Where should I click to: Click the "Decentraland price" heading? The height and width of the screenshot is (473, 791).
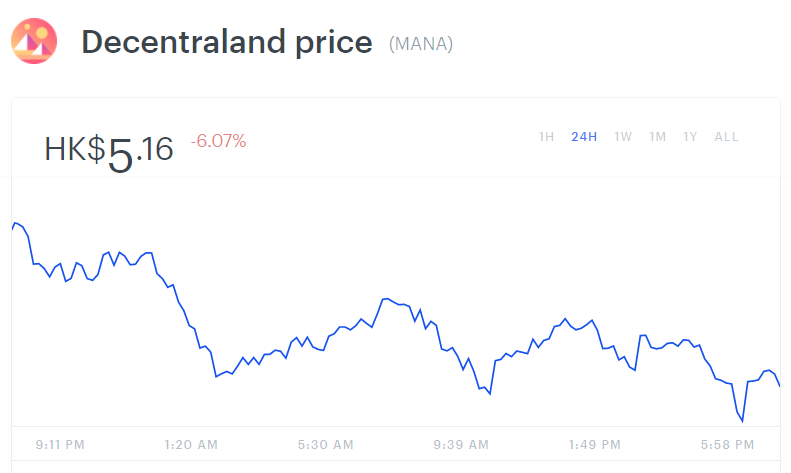coord(226,43)
